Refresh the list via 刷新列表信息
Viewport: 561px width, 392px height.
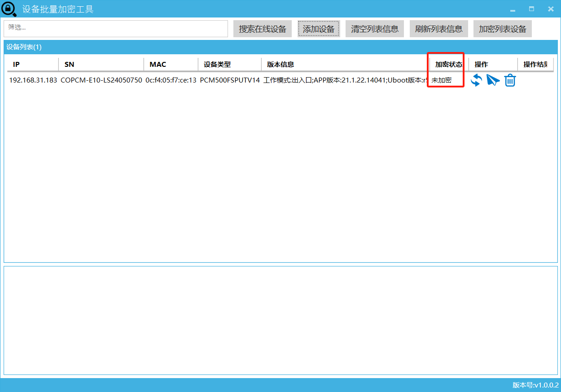tap(439, 29)
